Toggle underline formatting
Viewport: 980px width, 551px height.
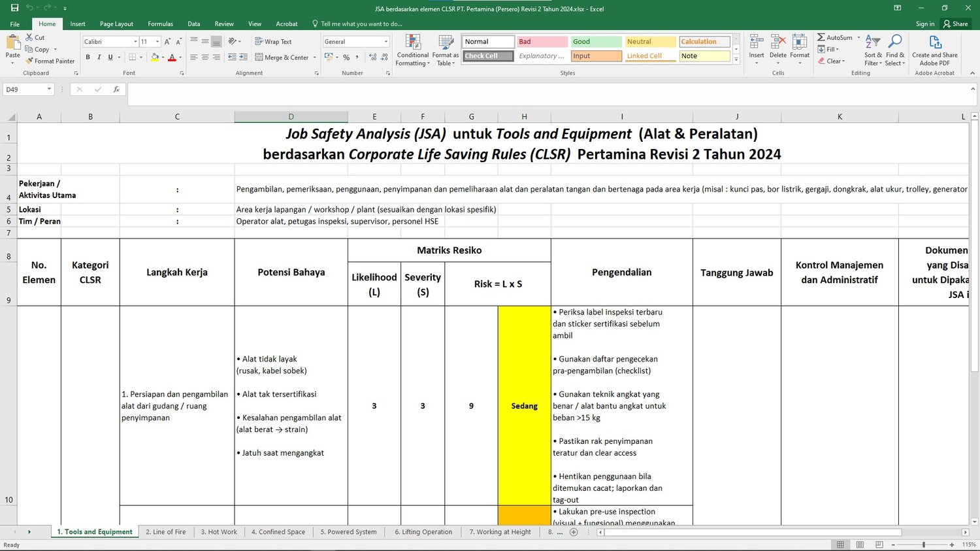pyautogui.click(x=110, y=58)
